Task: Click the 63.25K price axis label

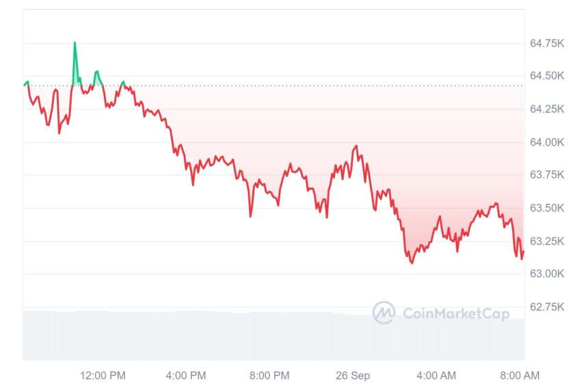Action: coord(547,241)
